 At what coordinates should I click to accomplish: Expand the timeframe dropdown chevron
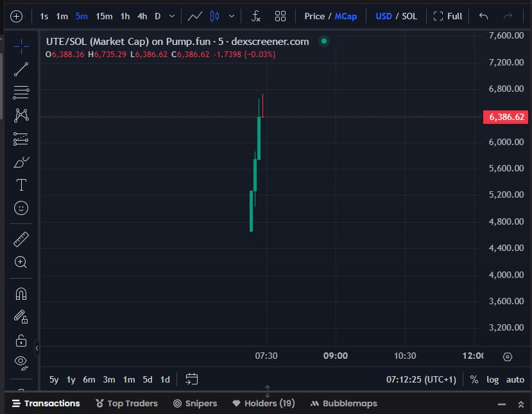coord(172,16)
